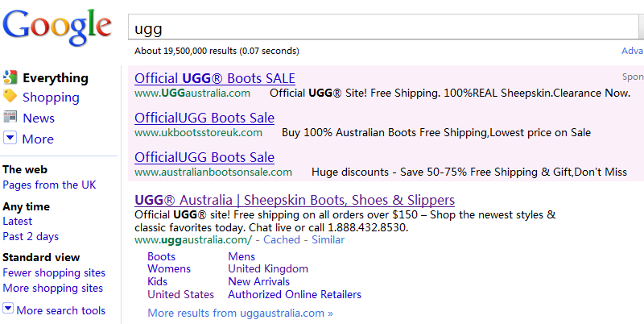Select the Everything filter label

56,77
